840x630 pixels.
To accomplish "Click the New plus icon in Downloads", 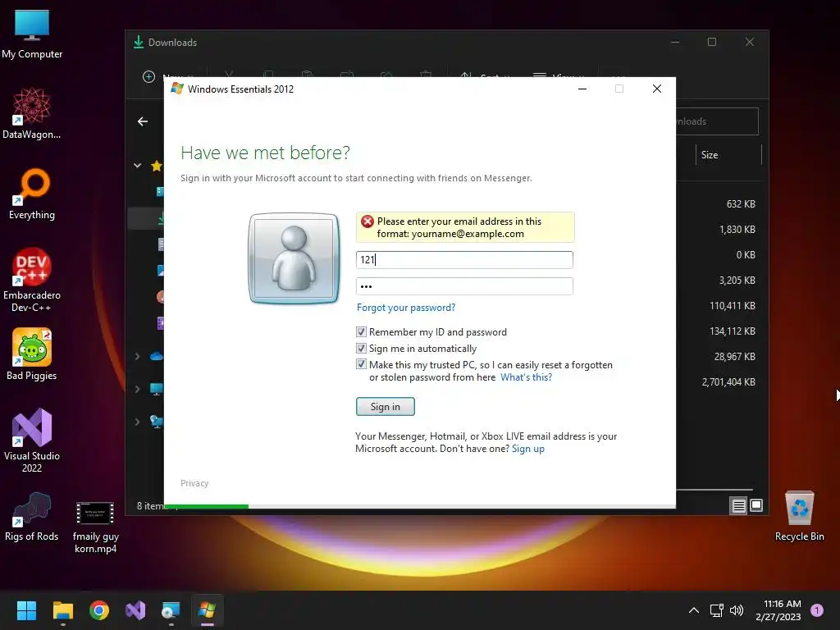I will coord(149,76).
